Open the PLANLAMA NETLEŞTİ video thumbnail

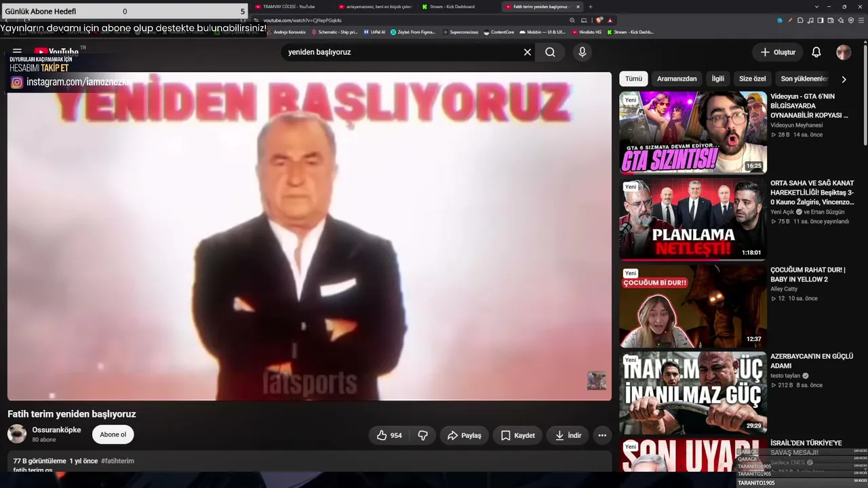tap(693, 220)
